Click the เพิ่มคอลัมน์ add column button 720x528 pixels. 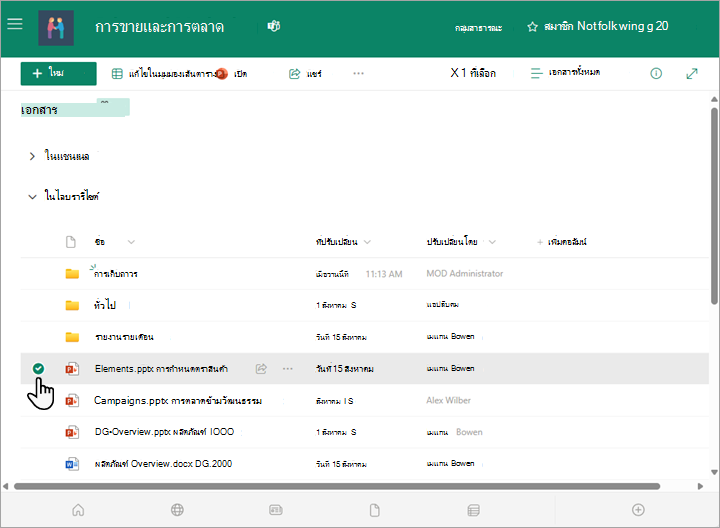coord(562,242)
